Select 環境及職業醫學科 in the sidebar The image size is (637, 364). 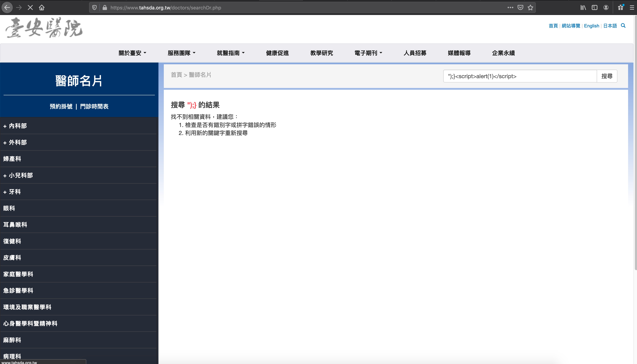78,307
